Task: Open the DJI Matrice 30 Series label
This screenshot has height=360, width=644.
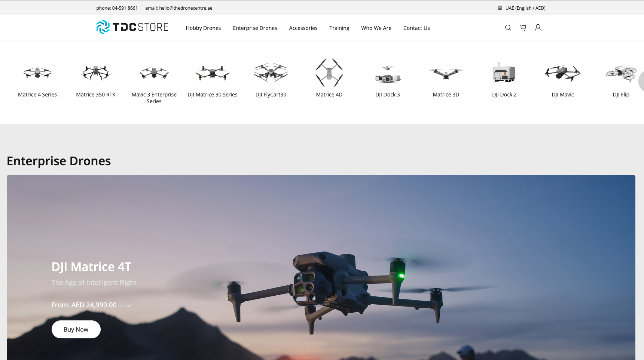Action: 213,95
